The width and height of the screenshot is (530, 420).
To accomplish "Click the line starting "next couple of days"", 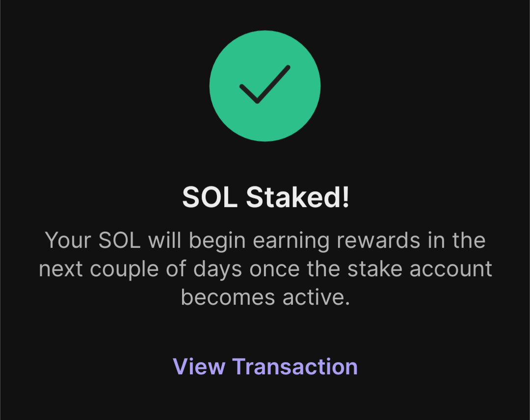I will (x=265, y=269).
